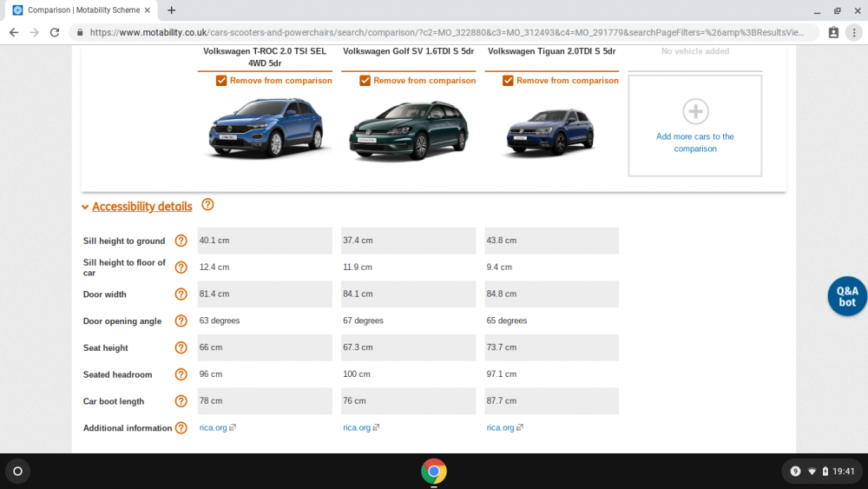Open help icon for Seat height
This screenshot has height=489, width=868.
[181, 347]
